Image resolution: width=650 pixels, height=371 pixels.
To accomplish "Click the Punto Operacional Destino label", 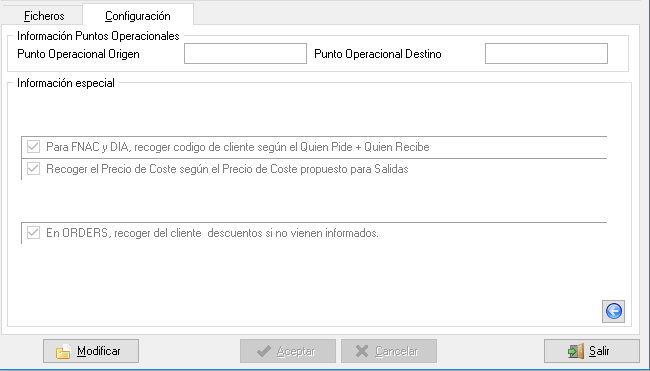I will [378, 54].
